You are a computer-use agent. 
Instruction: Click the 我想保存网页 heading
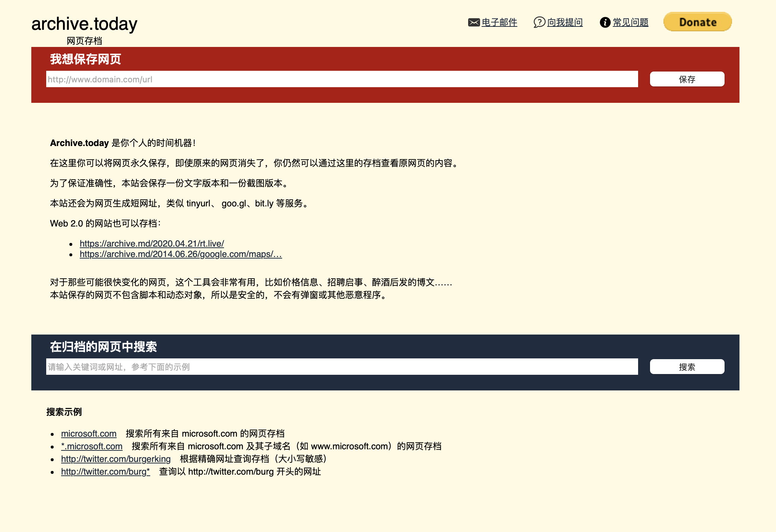85,59
